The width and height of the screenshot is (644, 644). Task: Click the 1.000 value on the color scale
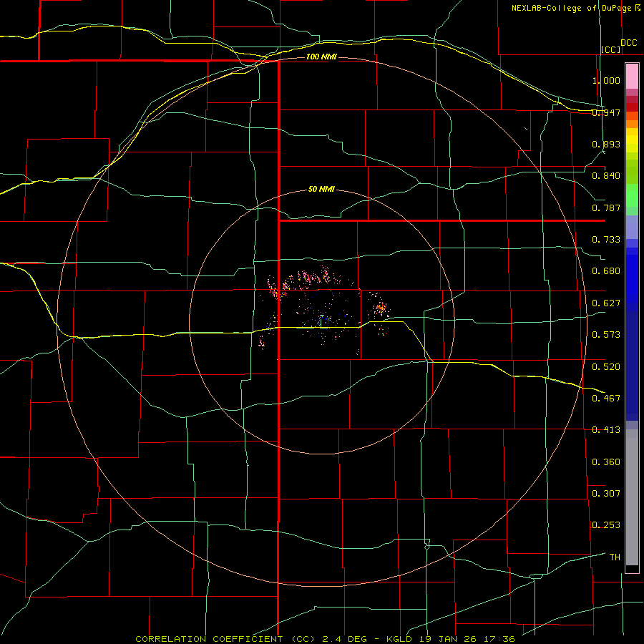click(606, 80)
